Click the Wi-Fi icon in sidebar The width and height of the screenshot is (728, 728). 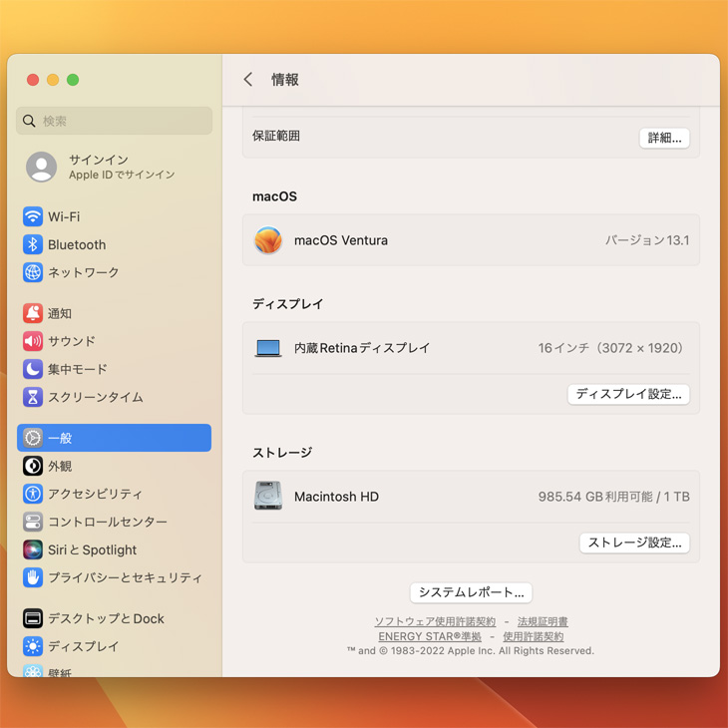33,216
